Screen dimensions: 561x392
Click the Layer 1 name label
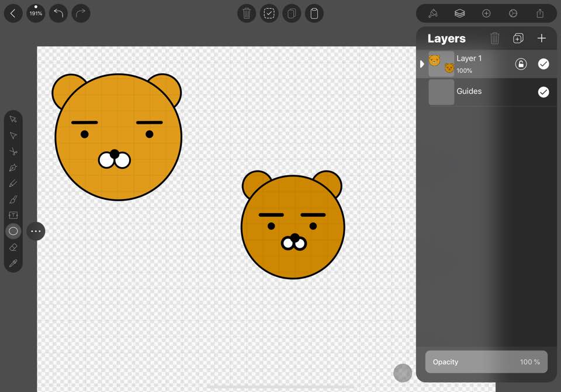(469, 58)
